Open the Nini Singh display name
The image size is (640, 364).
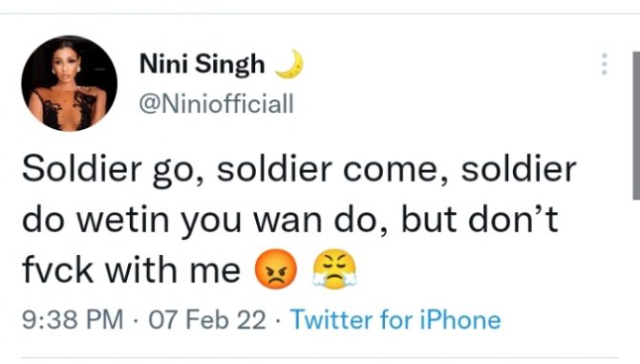point(203,64)
